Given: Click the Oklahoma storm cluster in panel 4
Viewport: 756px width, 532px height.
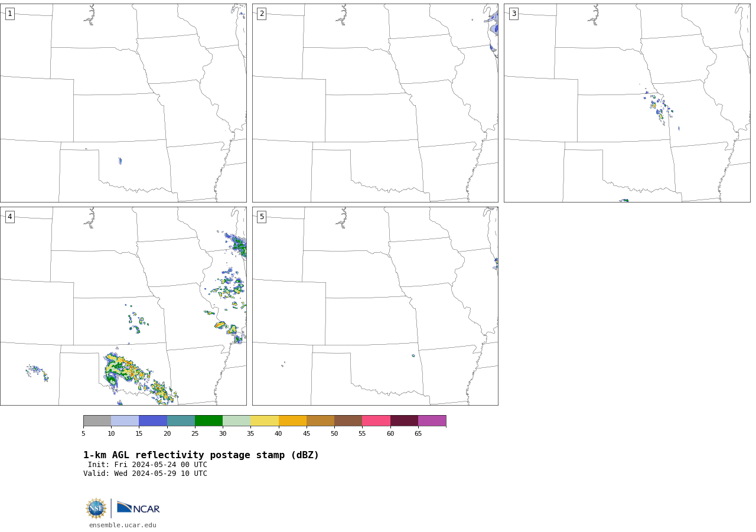Looking at the screenshot, I should point(139,378).
